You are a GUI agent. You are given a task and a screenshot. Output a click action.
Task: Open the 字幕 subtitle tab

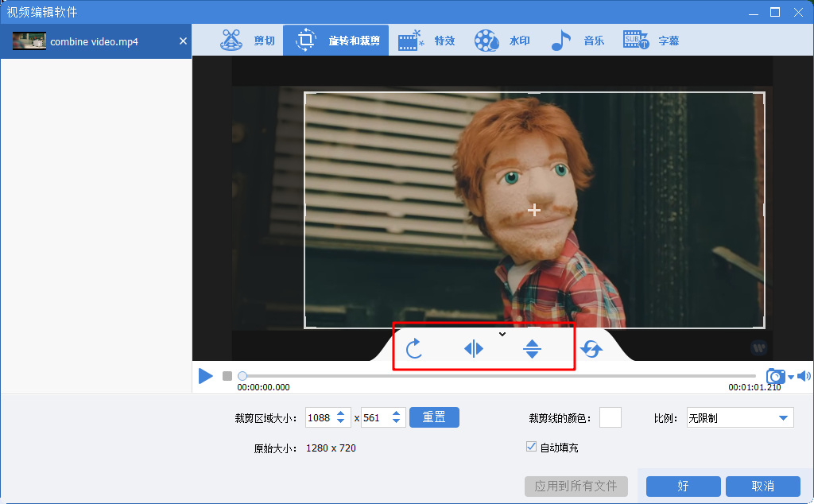tap(651, 40)
